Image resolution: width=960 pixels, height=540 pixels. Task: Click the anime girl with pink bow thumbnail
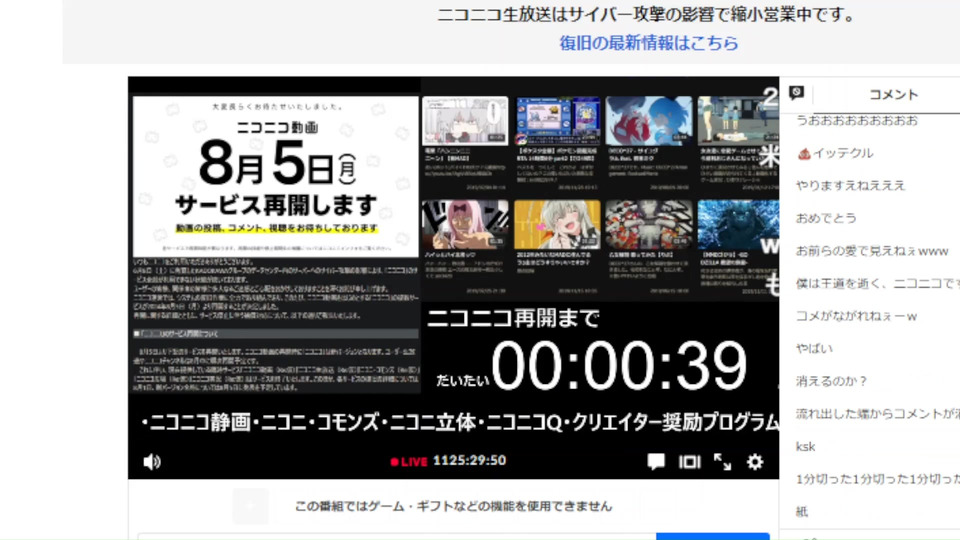pyautogui.click(x=465, y=223)
